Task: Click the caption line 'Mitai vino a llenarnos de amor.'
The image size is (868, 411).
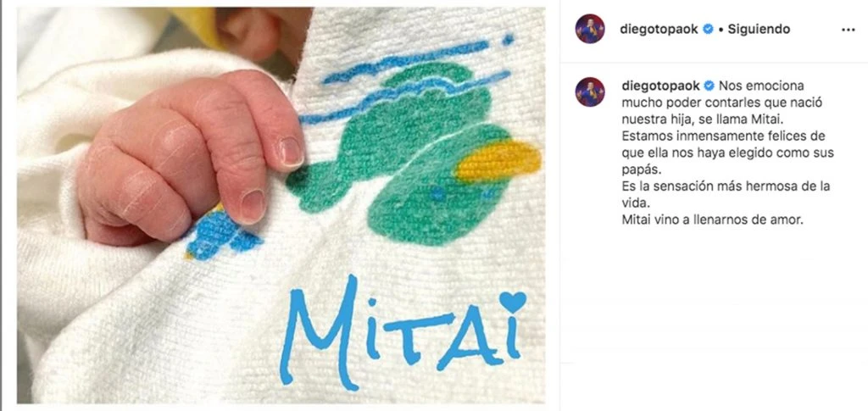Action: [x=712, y=219]
